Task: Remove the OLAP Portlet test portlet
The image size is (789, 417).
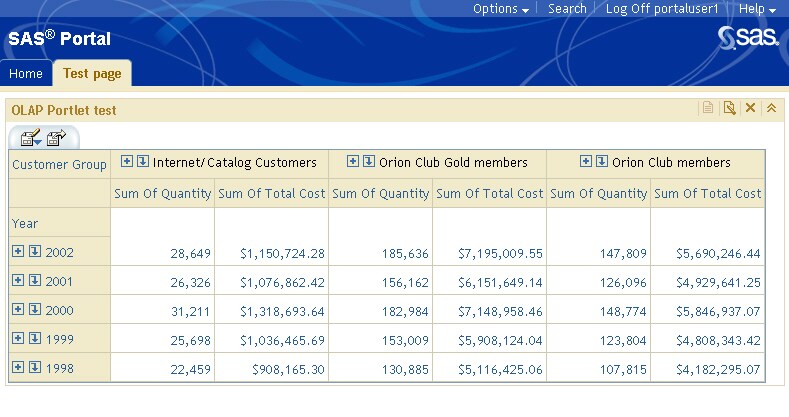Action: pos(750,108)
